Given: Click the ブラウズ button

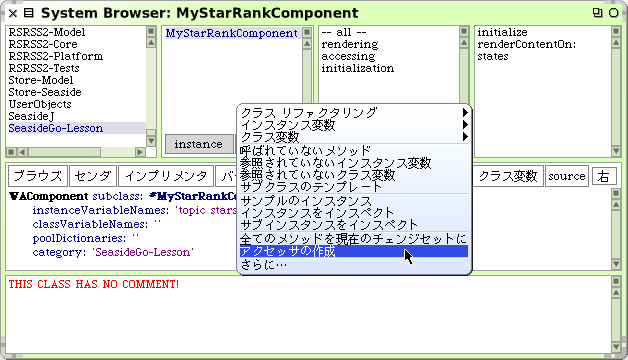Looking at the screenshot, I should pyautogui.click(x=38, y=176).
